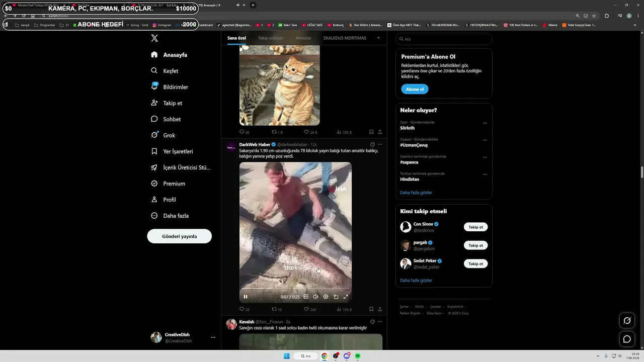This screenshot has width=644, height=362.
Task: Open more options for #sapanca trend
Action: point(485,157)
